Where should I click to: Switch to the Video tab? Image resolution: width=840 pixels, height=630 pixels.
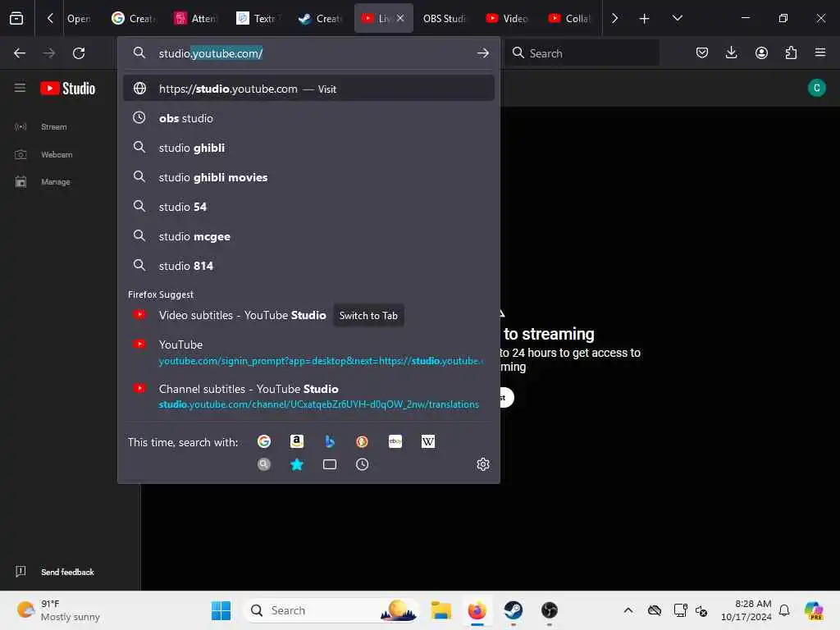tap(507, 18)
